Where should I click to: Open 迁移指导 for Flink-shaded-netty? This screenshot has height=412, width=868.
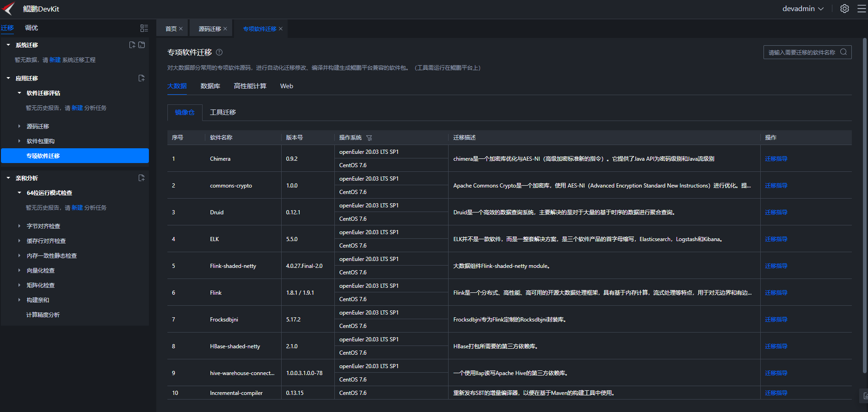tap(776, 266)
